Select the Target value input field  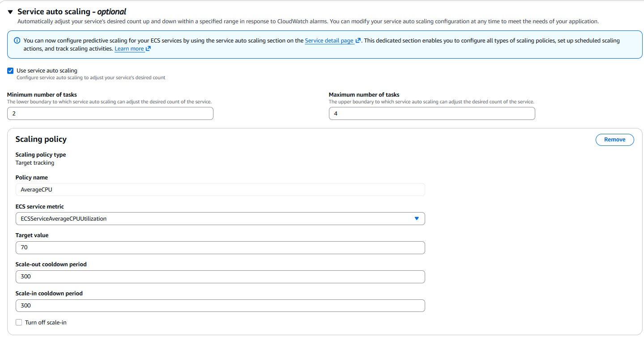click(220, 247)
